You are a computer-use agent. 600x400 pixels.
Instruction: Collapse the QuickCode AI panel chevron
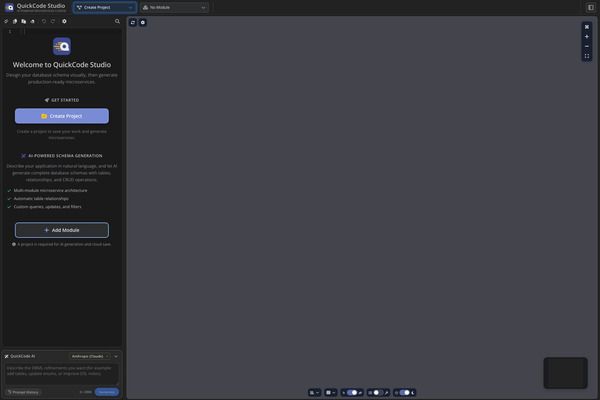(x=116, y=356)
